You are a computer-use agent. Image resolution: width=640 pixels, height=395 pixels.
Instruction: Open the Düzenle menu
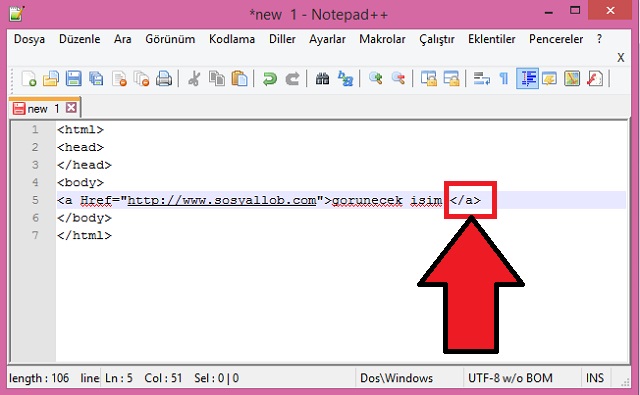click(80, 39)
